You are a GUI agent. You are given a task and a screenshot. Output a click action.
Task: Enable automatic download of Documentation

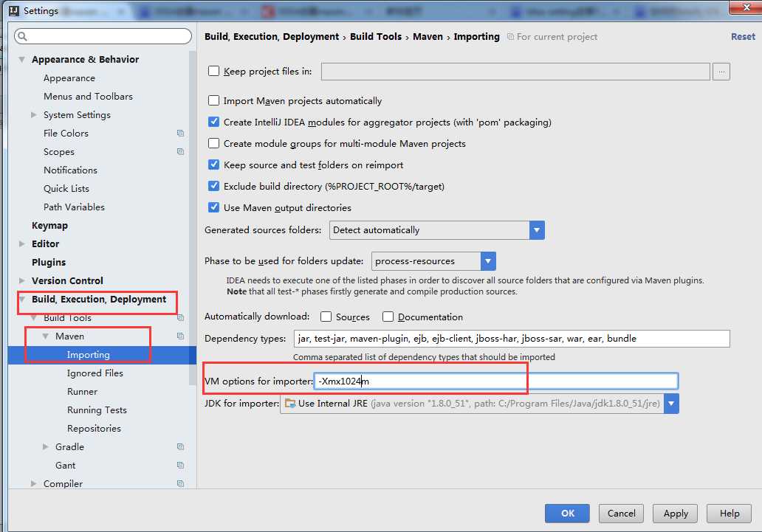[x=388, y=317]
